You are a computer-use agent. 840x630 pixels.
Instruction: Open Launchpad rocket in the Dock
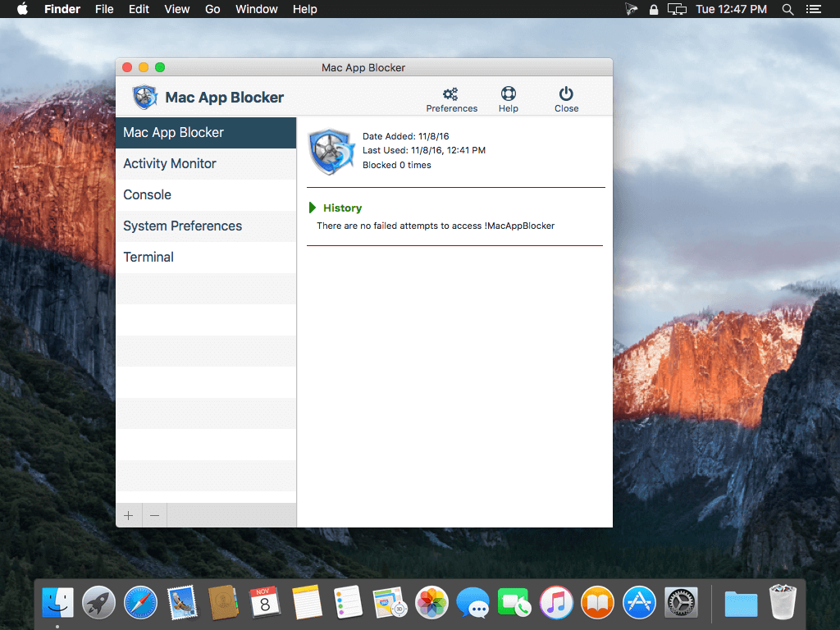click(x=99, y=602)
